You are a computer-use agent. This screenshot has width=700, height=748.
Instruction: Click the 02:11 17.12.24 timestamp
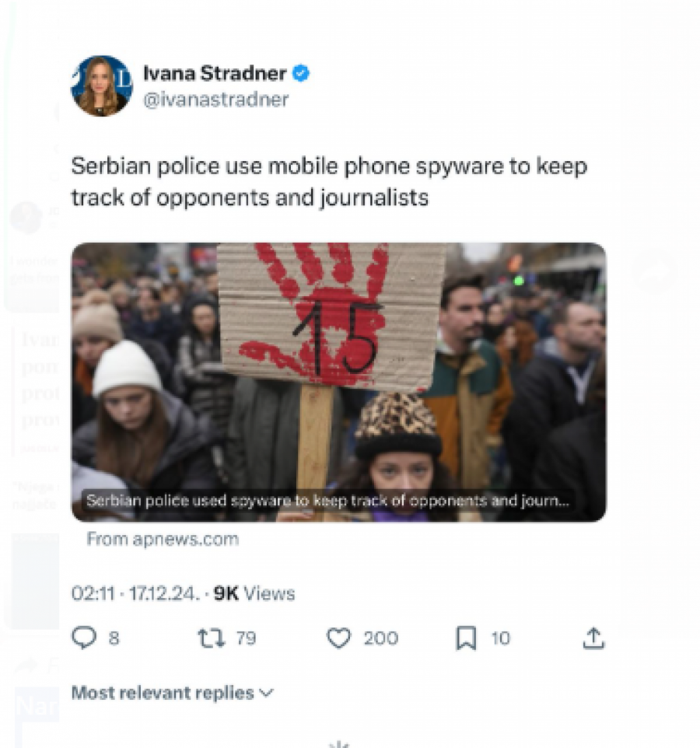point(134,593)
